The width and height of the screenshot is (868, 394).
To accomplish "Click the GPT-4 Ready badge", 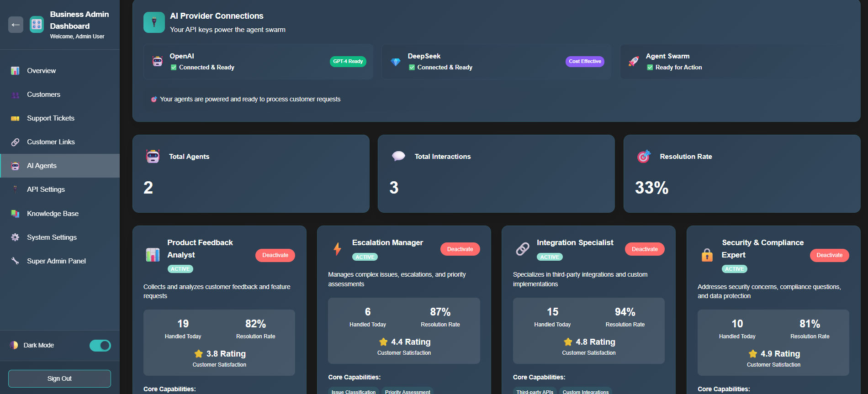I will click(x=348, y=62).
